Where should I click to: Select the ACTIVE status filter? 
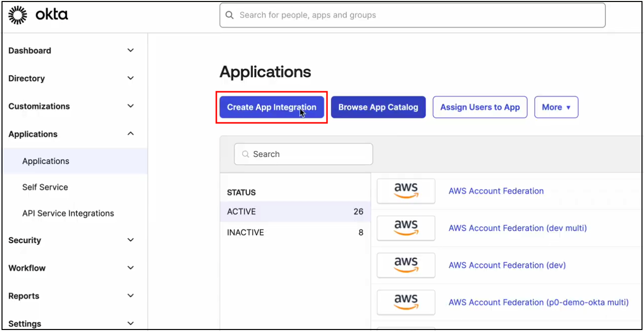[x=241, y=211]
